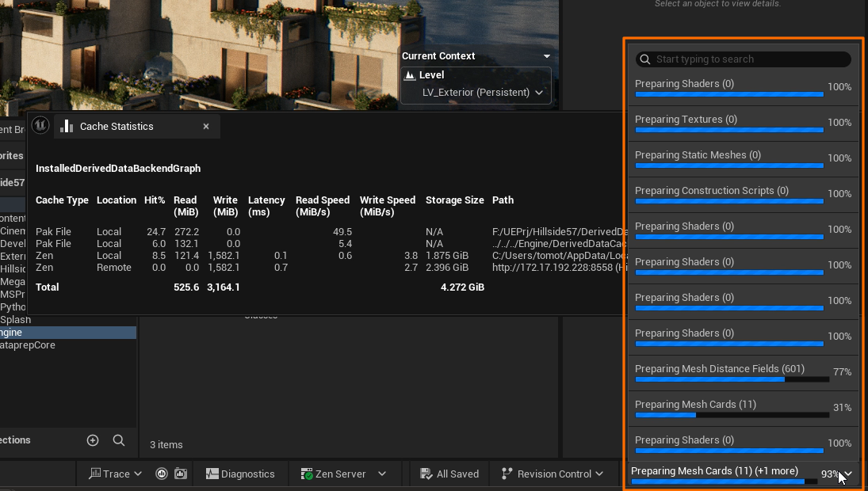This screenshot has width=868, height=491.
Task: Click the Level landscape icon
Action: point(410,75)
